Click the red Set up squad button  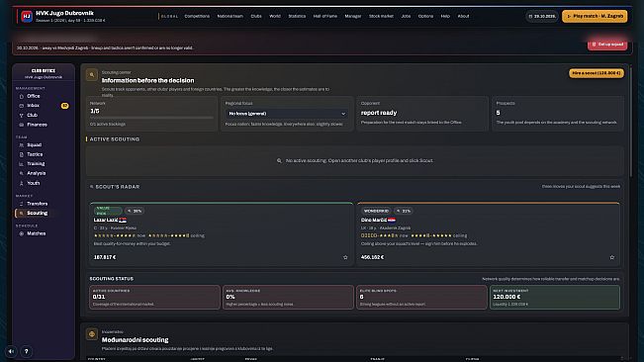(607, 45)
